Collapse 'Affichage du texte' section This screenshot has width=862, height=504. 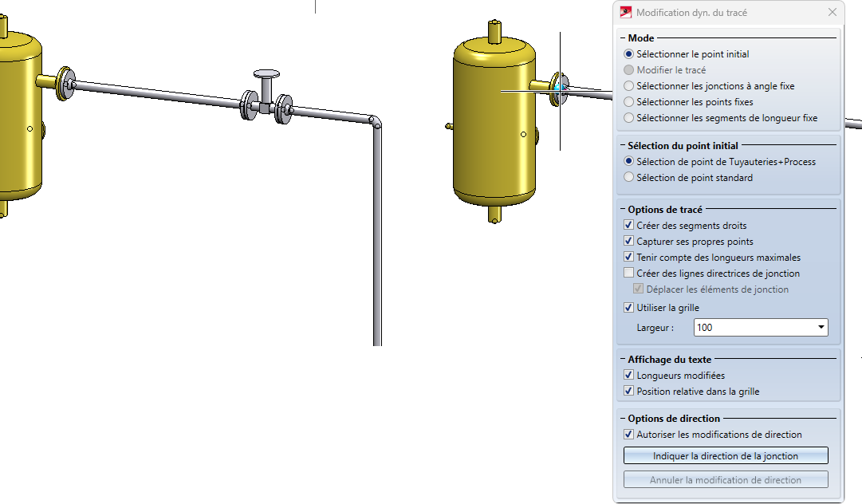[x=624, y=360]
